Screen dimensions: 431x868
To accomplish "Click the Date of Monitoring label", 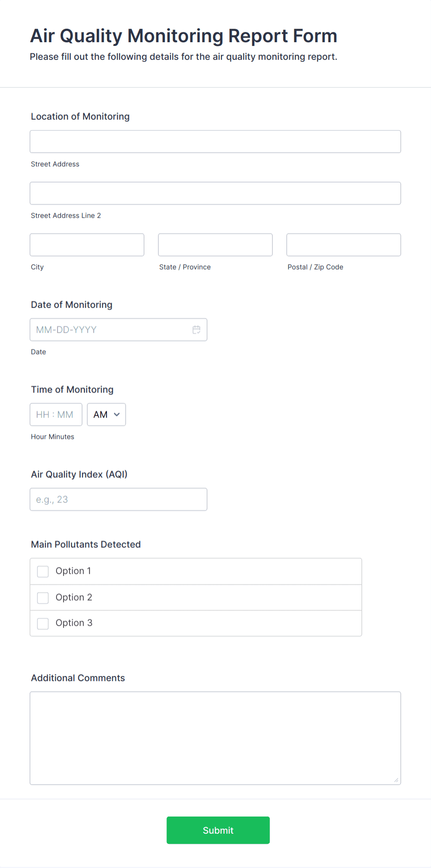I will 71,305.
